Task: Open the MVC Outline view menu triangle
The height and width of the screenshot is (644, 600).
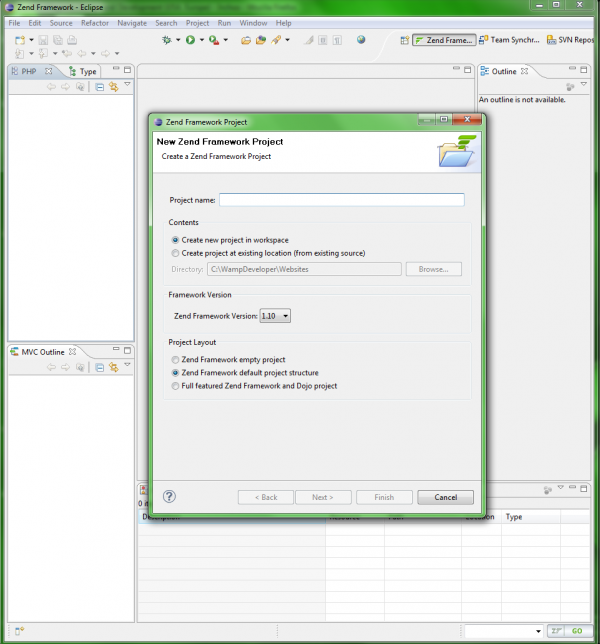Action: click(128, 365)
